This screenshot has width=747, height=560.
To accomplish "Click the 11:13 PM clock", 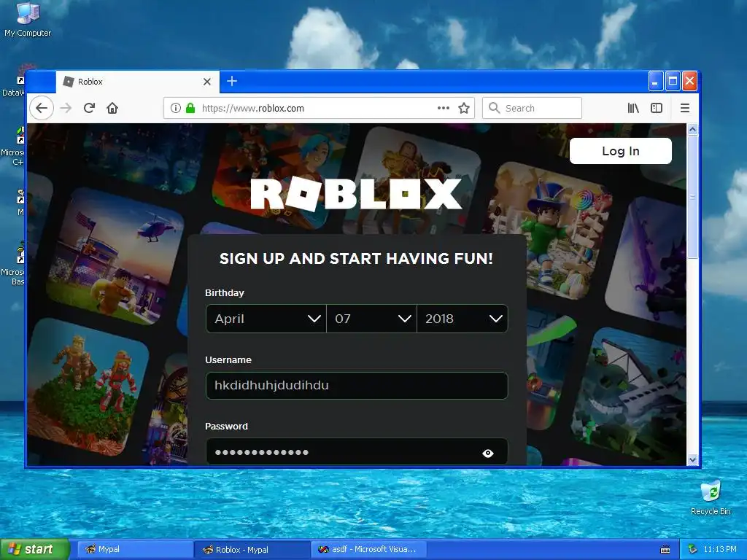I will (719, 550).
